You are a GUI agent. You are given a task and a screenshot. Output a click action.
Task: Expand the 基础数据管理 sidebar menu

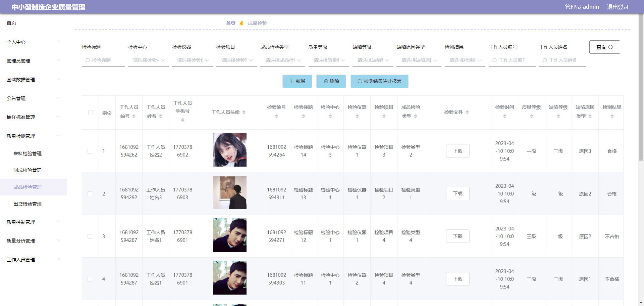(34, 80)
